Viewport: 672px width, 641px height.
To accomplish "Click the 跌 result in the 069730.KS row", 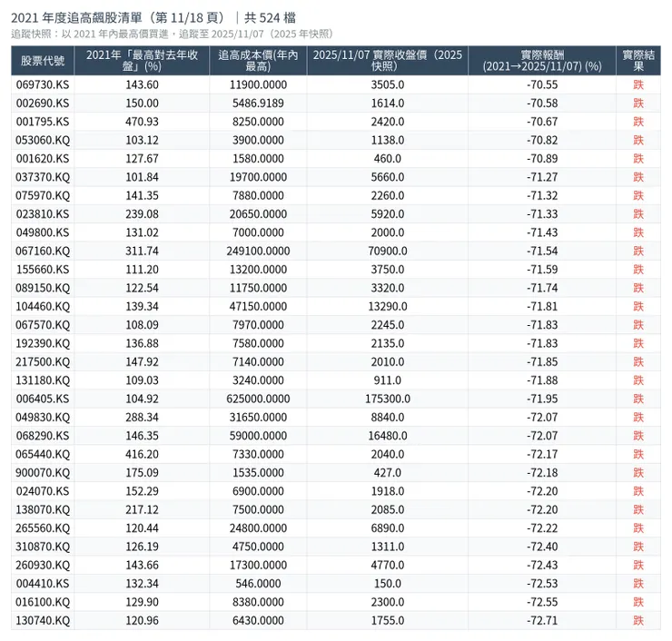I will coord(638,84).
